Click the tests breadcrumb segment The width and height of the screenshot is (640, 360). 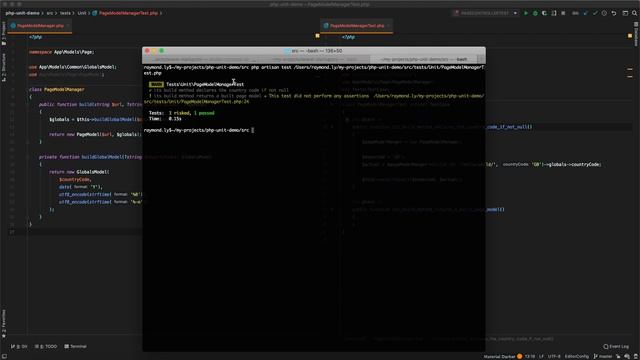tap(65, 13)
